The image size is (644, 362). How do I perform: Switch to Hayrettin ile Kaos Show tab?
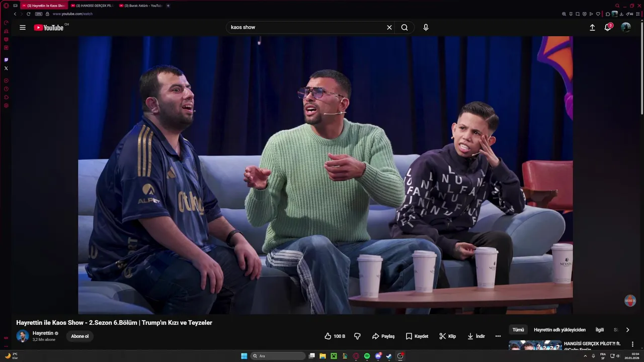(44, 6)
